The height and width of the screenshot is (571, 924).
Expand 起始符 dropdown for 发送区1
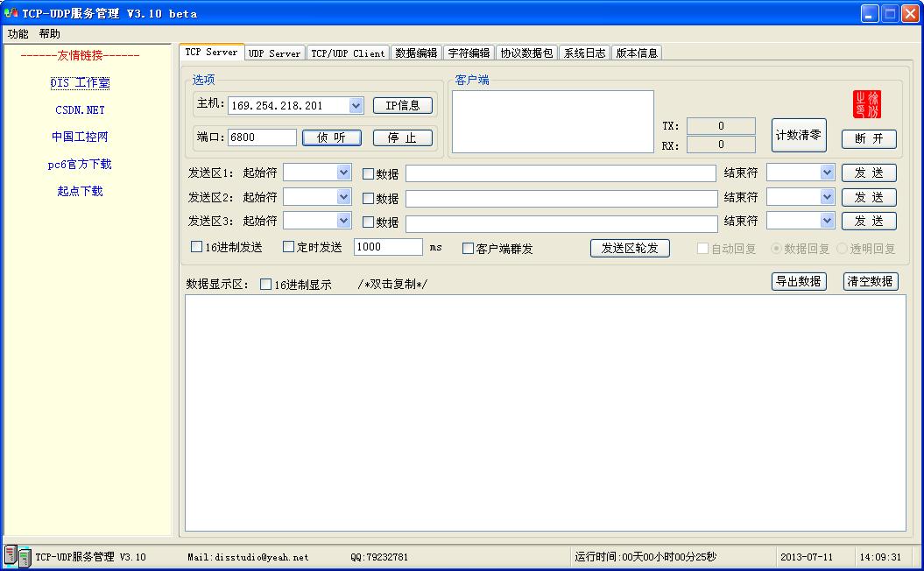click(344, 172)
